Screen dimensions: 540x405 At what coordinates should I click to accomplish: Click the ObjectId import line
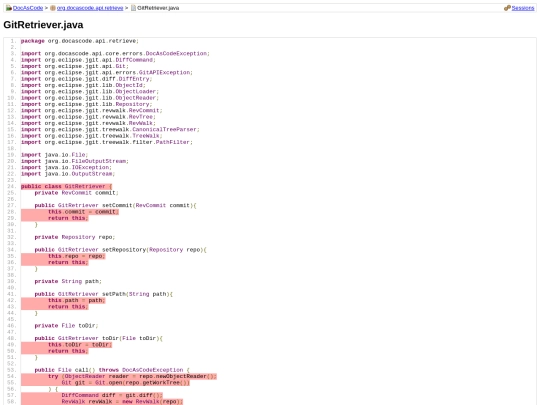(x=83, y=85)
